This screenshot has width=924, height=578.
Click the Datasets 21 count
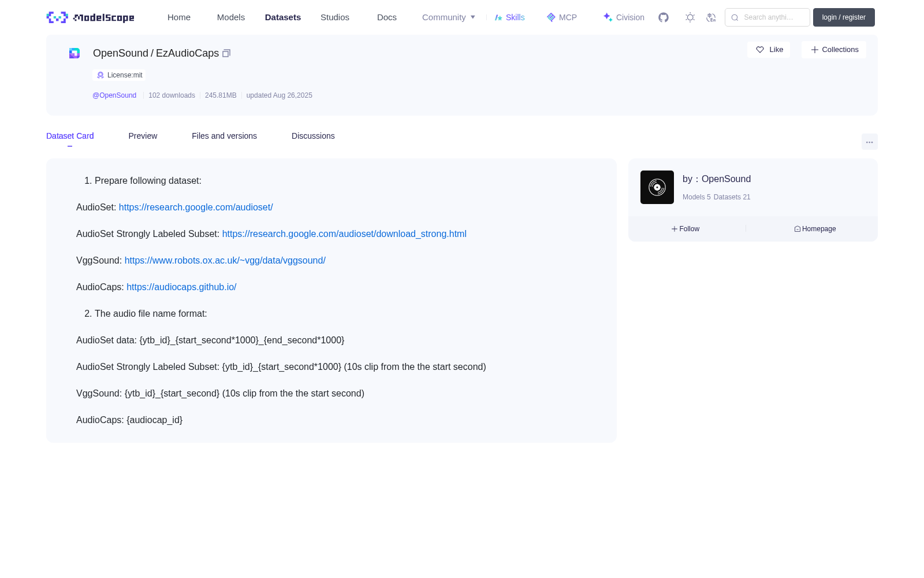coord(732,197)
